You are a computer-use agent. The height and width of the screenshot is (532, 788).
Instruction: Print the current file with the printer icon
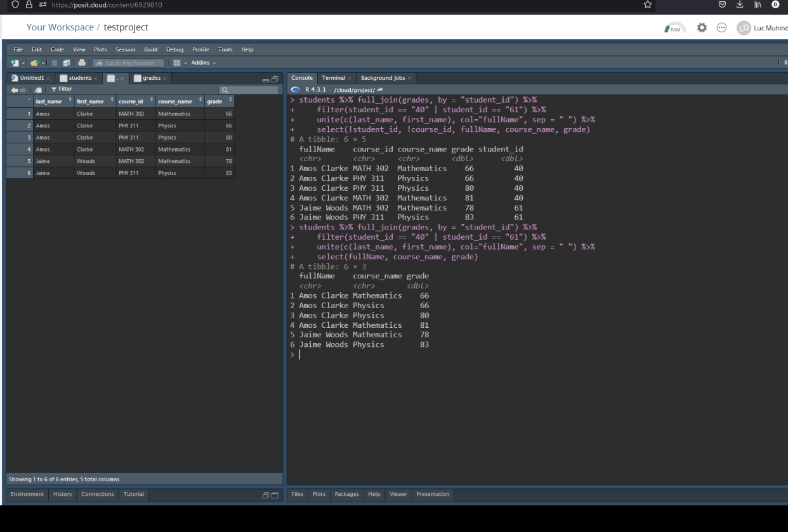82,63
